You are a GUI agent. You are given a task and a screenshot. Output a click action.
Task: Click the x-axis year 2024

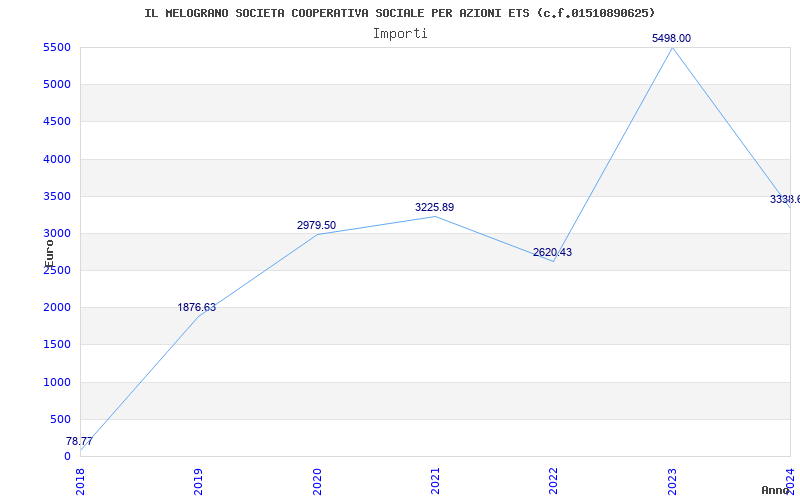coord(790,480)
